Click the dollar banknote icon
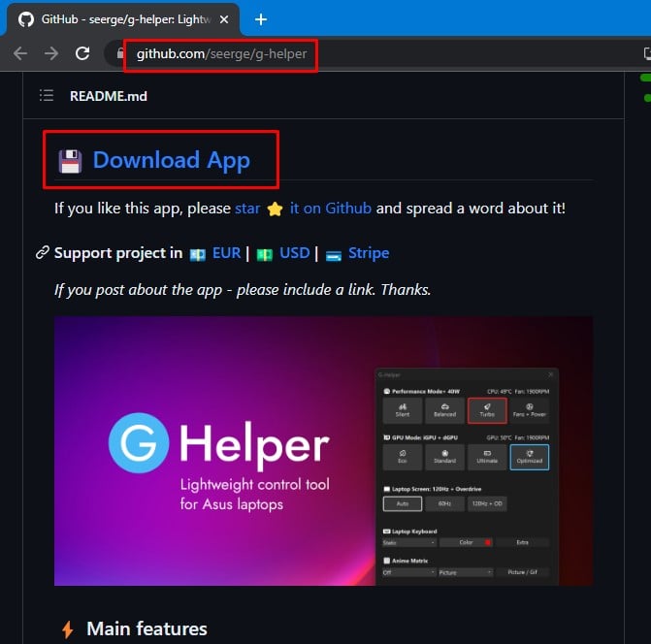651x644 pixels. [x=265, y=254]
